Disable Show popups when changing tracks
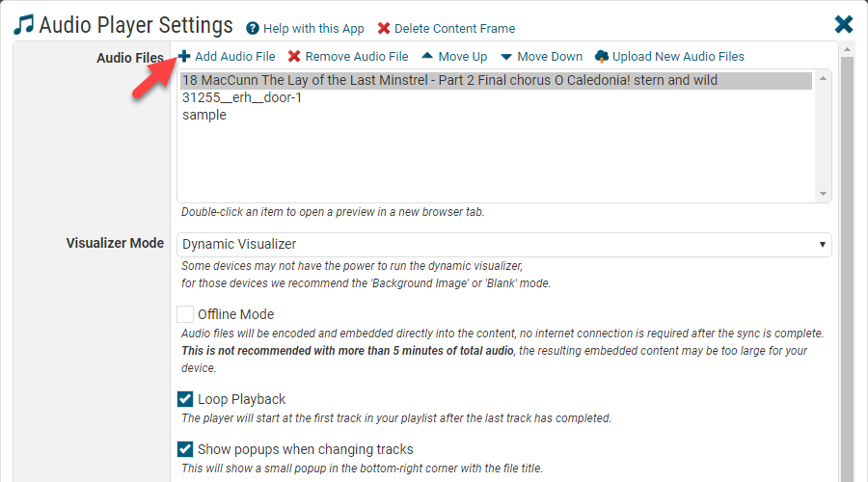 coord(185,449)
